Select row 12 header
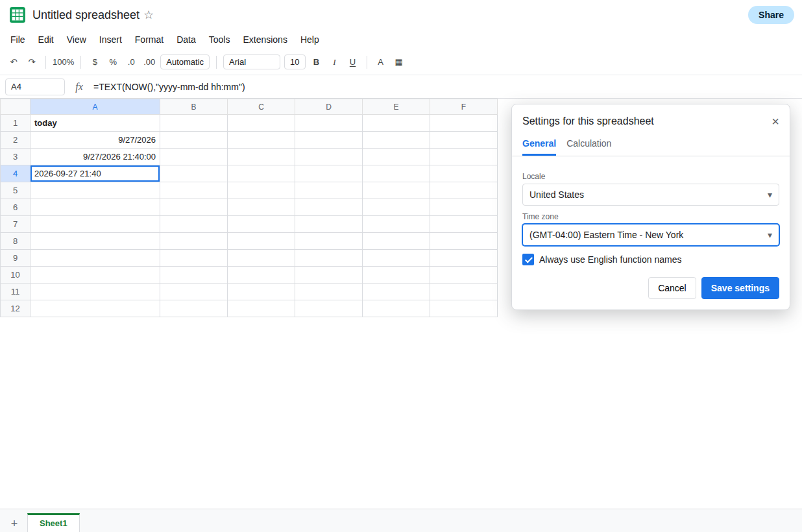 [15, 309]
